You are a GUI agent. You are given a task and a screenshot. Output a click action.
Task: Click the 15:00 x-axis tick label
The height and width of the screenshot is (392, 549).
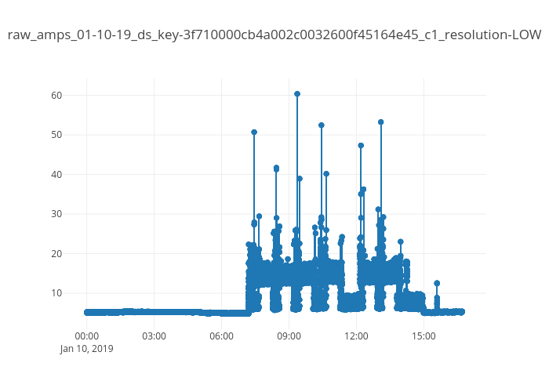pyautogui.click(x=424, y=336)
